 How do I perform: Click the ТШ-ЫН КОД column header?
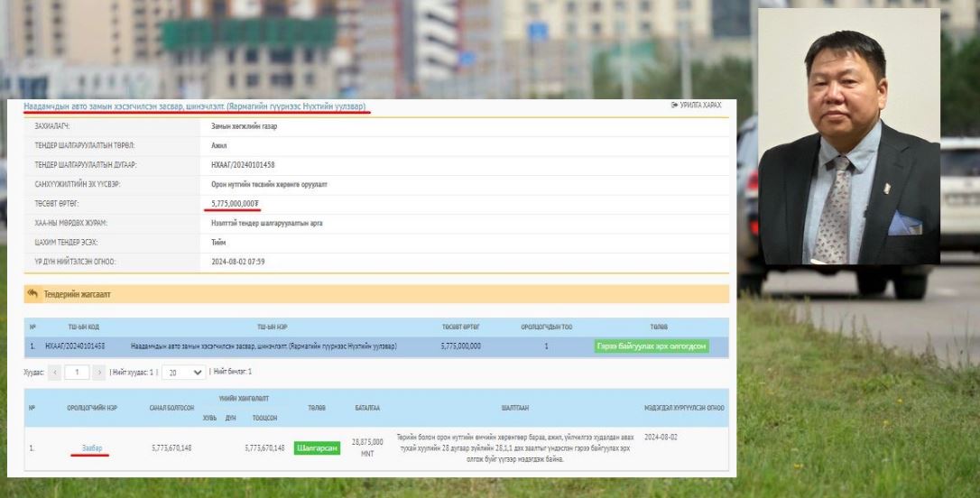click(x=84, y=327)
